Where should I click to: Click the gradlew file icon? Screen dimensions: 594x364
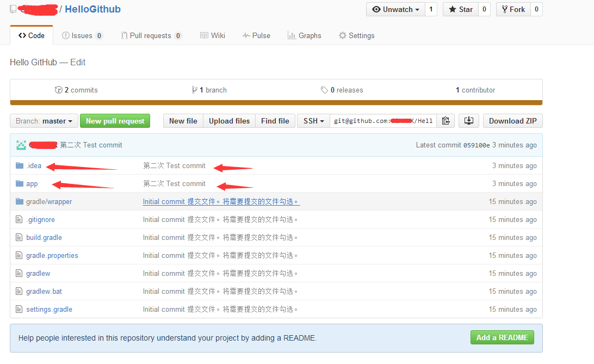[x=19, y=273]
